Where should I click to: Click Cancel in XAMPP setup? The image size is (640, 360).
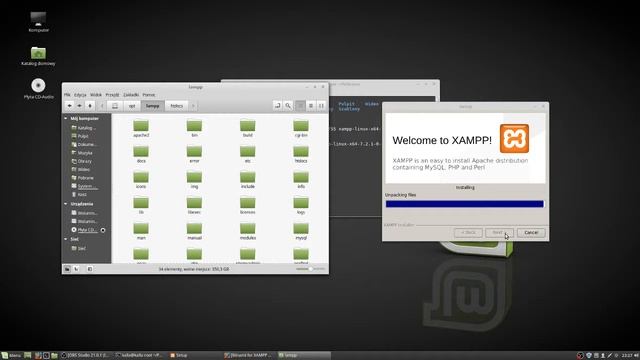point(531,233)
